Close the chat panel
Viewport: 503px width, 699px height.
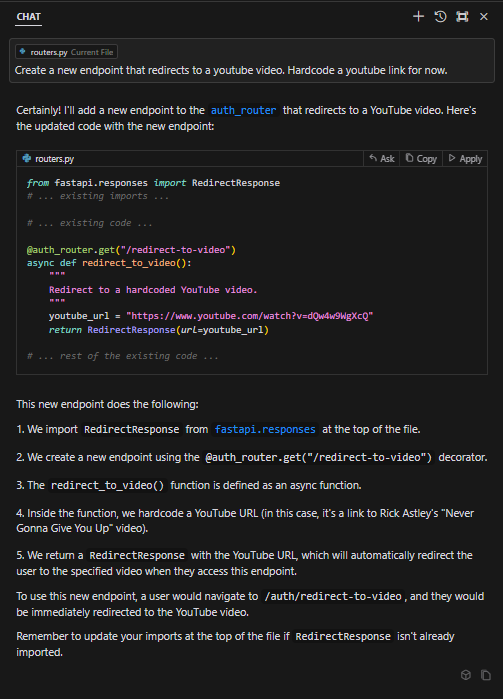click(484, 17)
